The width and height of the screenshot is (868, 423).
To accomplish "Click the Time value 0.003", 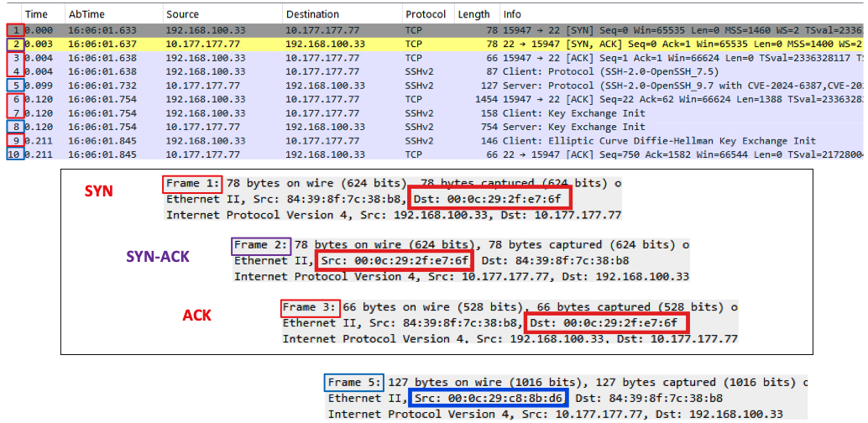I will click(39, 44).
